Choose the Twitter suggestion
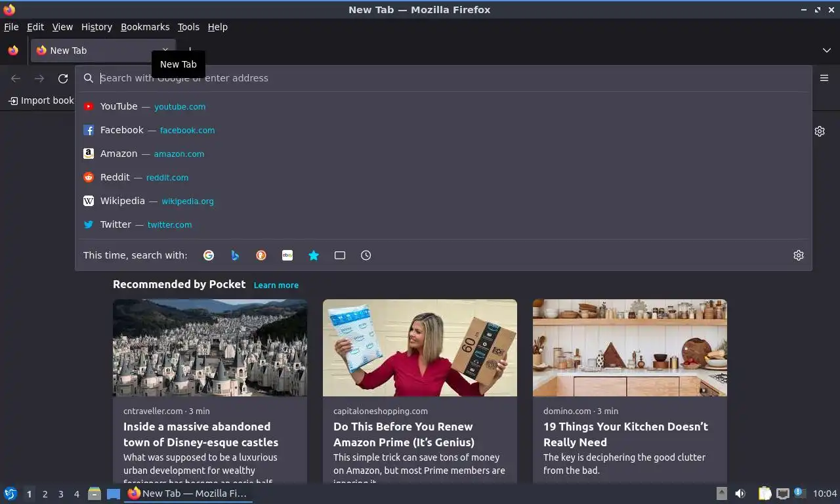 tap(443, 224)
